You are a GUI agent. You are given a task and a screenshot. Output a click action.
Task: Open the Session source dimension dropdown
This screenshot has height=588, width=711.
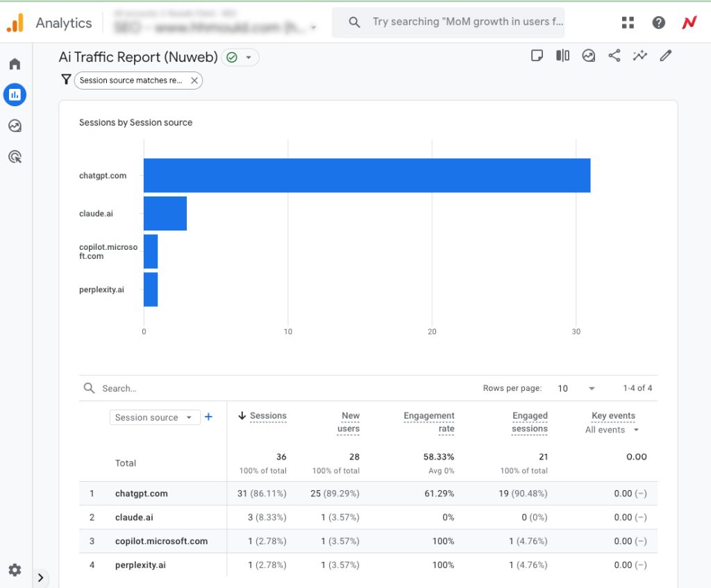[154, 417]
